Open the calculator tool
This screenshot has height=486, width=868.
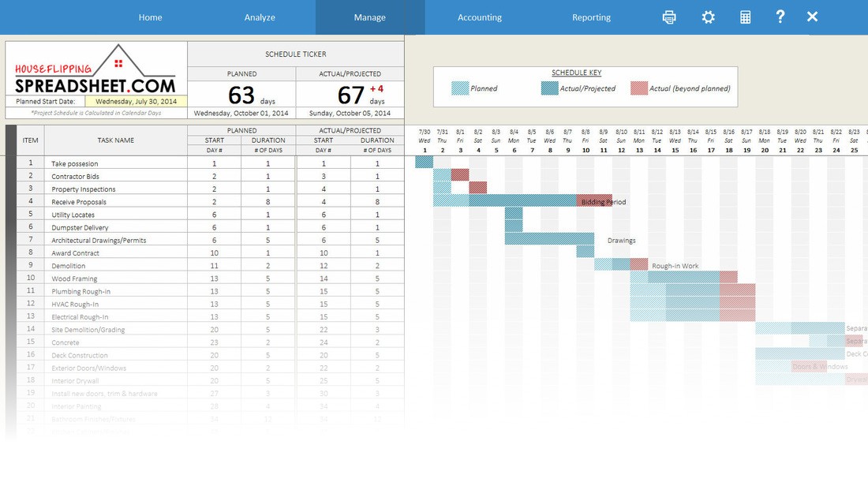[x=744, y=17]
